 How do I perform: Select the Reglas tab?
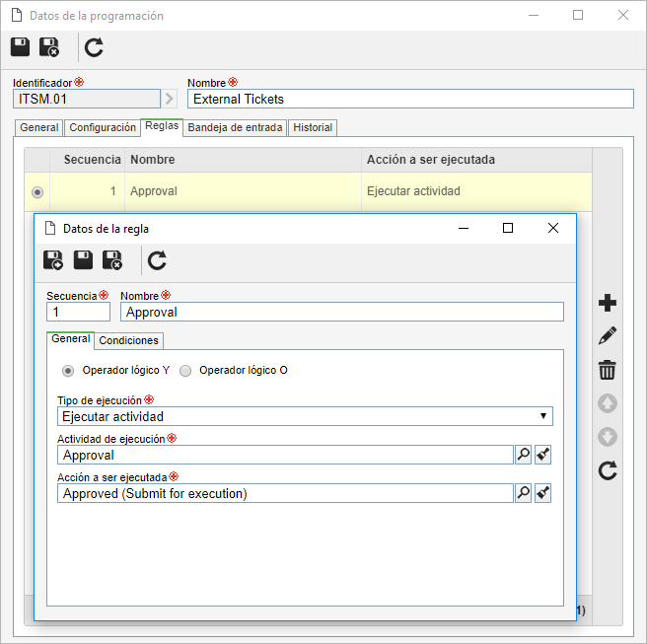pyautogui.click(x=162, y=126)
